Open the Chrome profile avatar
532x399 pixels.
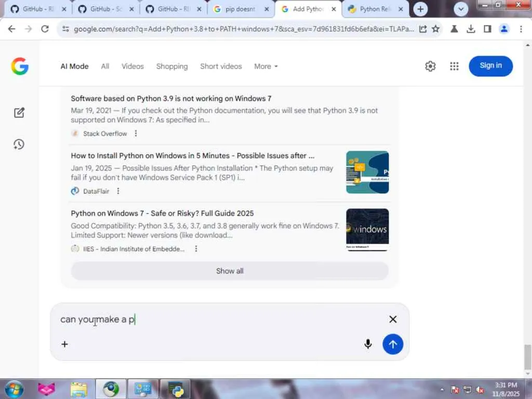(504, 29)
